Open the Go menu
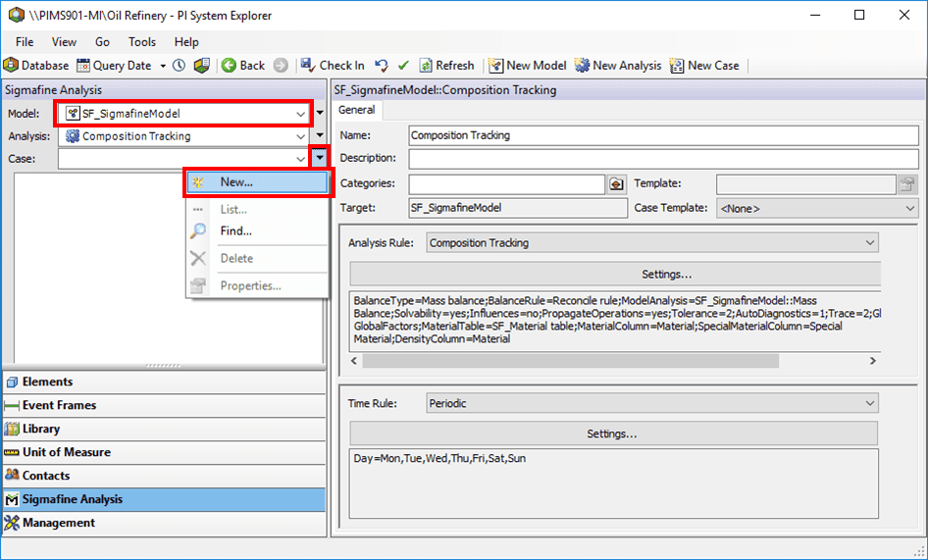Image resolution: width=928 pixels, height=560 pixels. [x=102, y=42]
